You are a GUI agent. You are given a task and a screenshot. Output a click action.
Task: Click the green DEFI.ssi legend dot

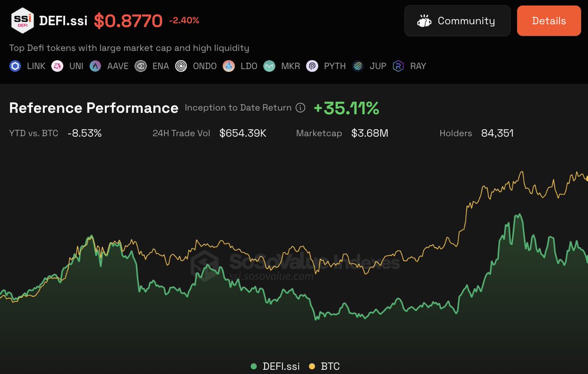coord(254,366)
